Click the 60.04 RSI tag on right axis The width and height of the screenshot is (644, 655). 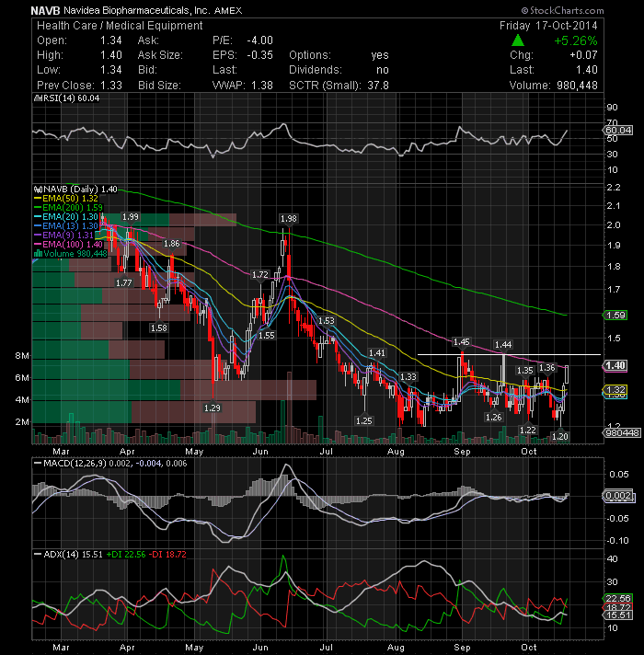[x=618, y=130]
